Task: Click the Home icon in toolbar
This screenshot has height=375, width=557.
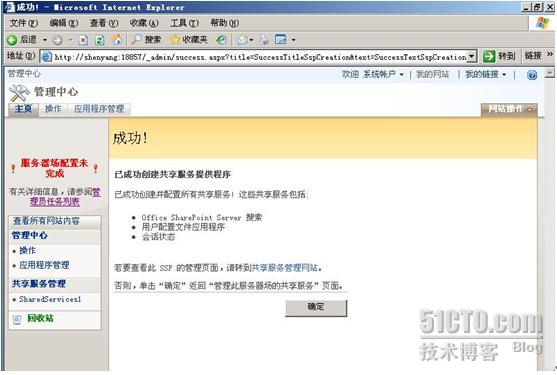Action: point(117,40)
